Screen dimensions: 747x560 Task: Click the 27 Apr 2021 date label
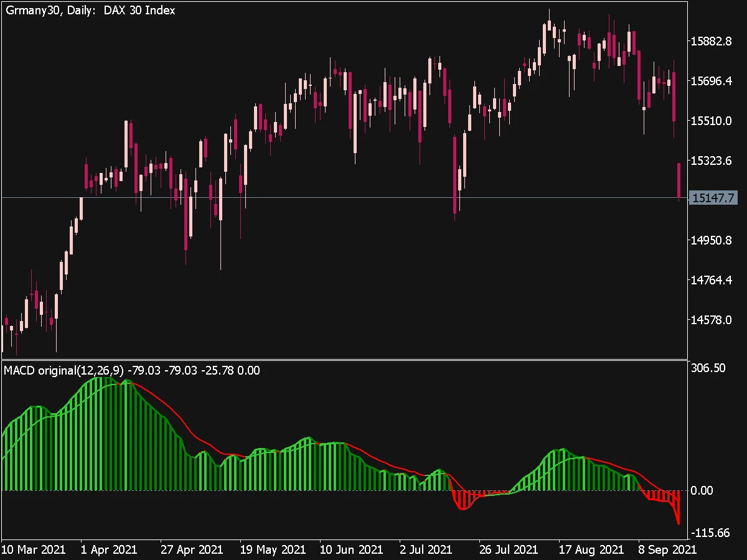[192, 550]
